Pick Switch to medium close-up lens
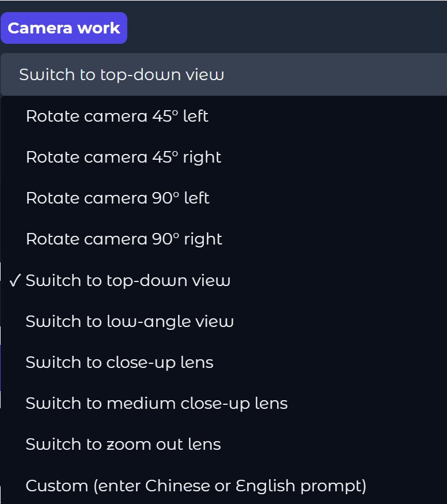 [157, 404]
